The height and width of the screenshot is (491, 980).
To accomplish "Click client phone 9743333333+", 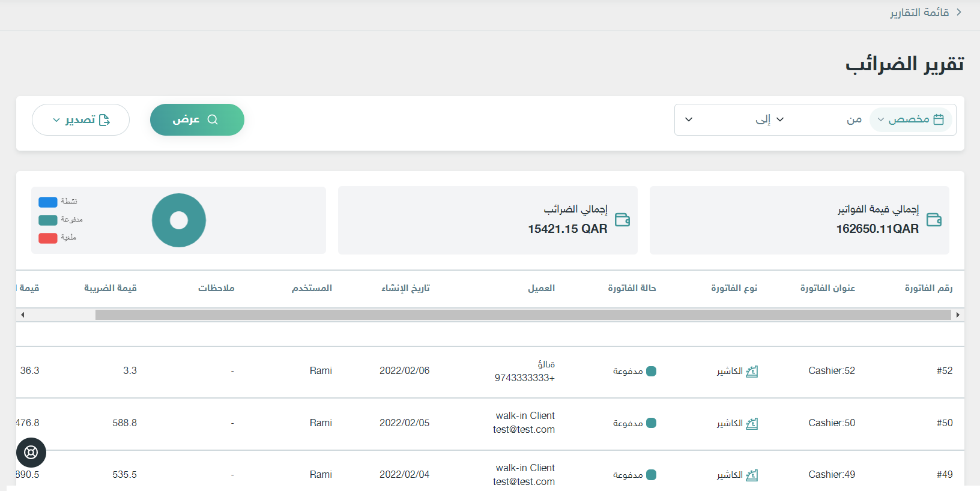I will [x=525, y=378].
